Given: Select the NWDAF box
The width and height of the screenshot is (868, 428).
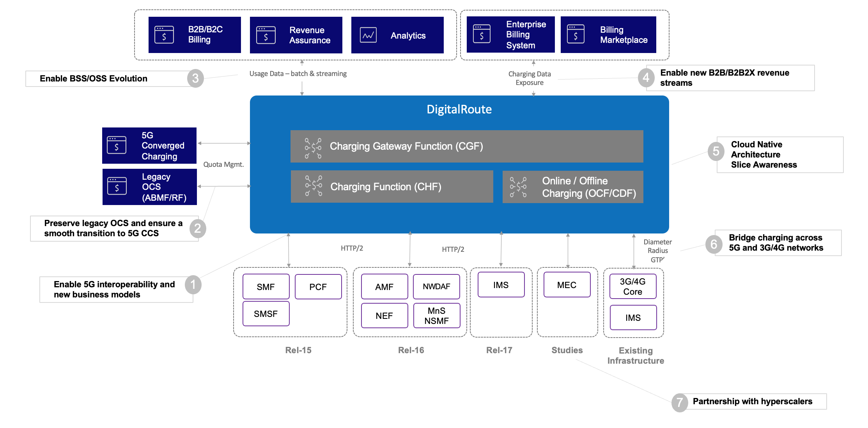Looking at the screenshot, I should 436,287.
